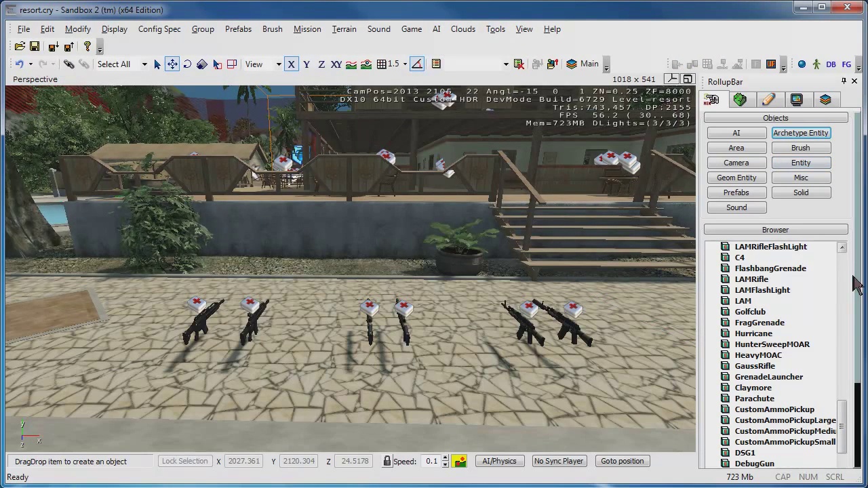Activate the Move object tool
The width and height of the screenshot is (868, 488).
(x=172, y=64)
